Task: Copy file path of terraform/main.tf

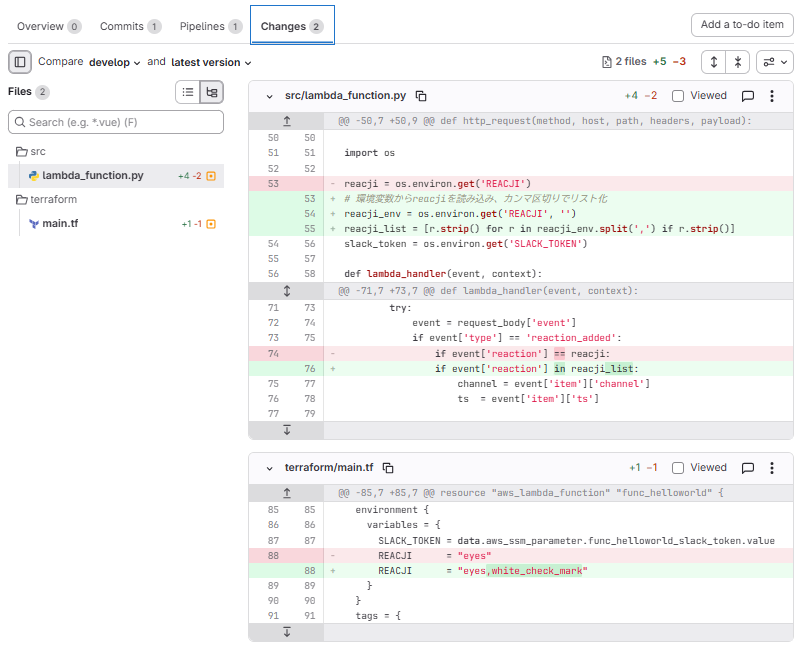Action: (x=388, y=468)
